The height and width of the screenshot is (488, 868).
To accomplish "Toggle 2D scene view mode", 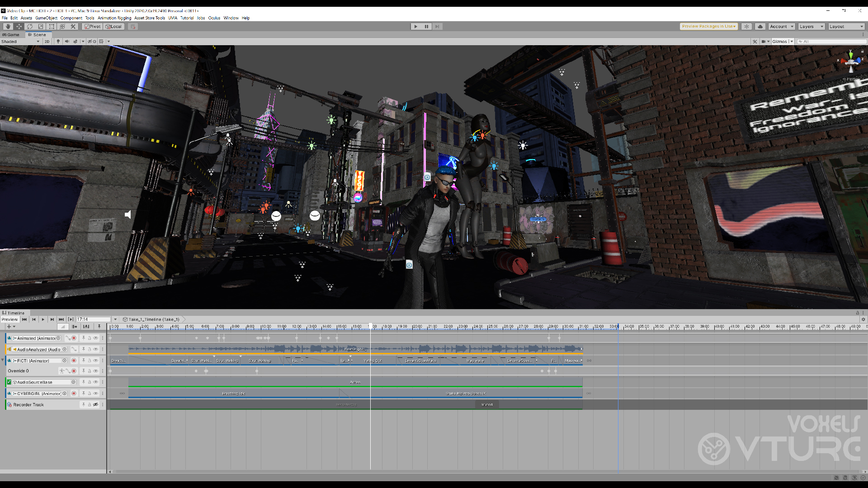I will [x=47, y=42].
